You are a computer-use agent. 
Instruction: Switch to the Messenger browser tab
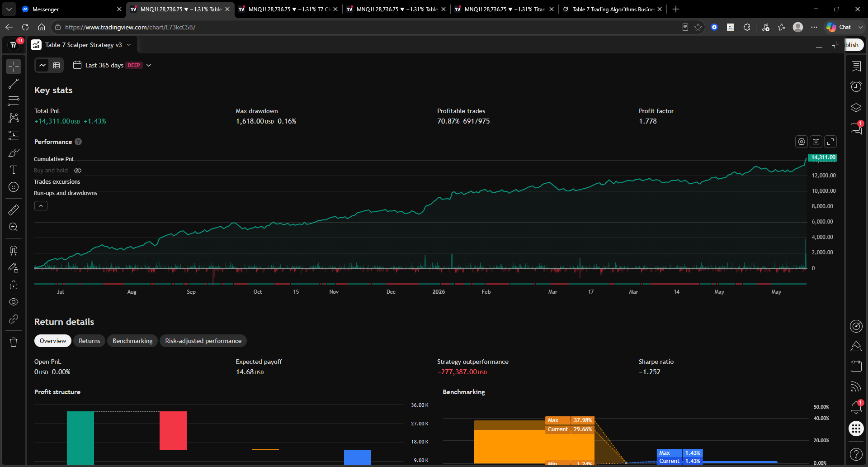point(72,9)
